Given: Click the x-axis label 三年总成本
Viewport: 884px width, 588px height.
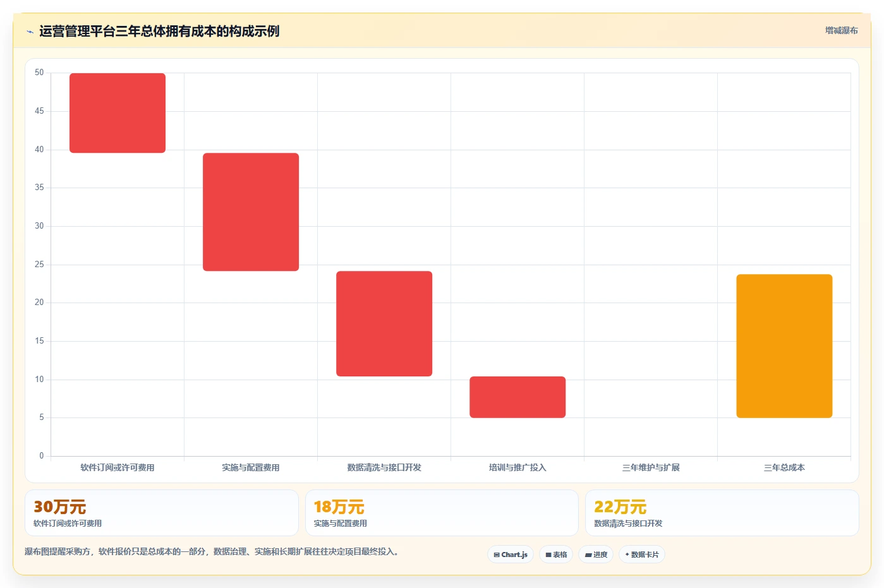Looking at the screenshot, I should click(x=784, y=468).
